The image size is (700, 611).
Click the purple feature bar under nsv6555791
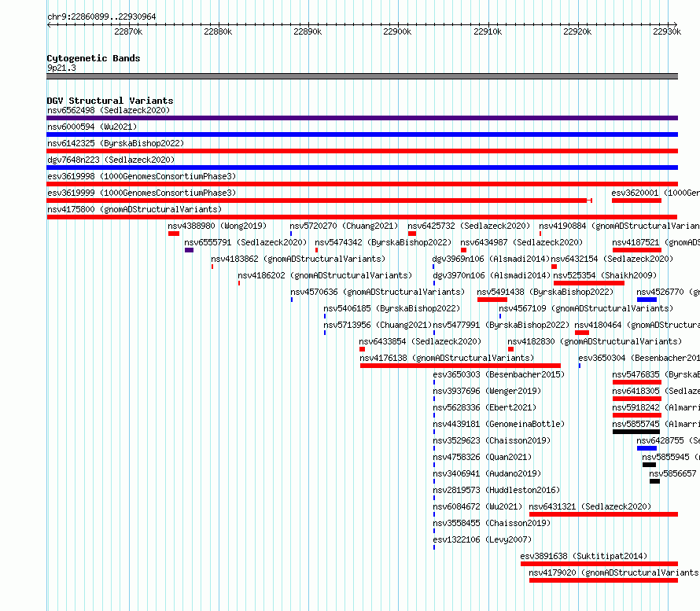[x=189, y=250]
